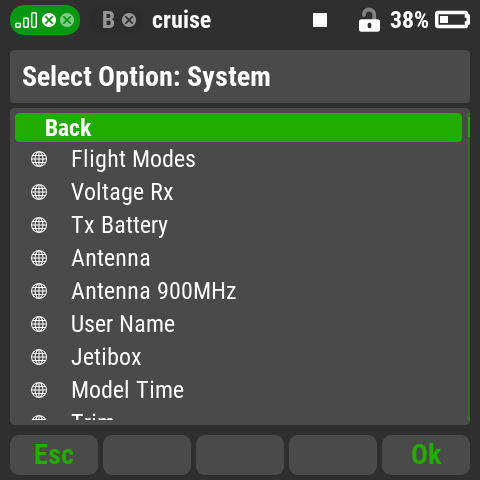Click the B module status indicator
The image size is (480, 480).
tap(119, 20)
